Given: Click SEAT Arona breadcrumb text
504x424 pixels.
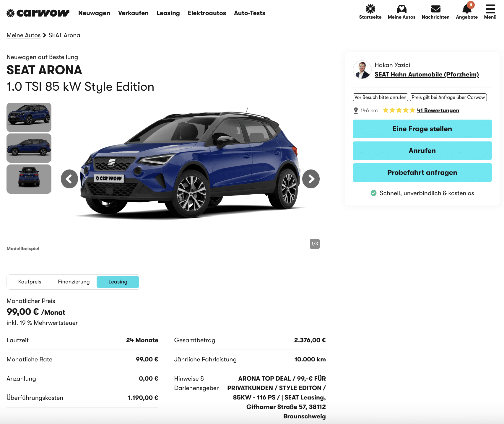Looking at the screenshot, I should 64,35.
